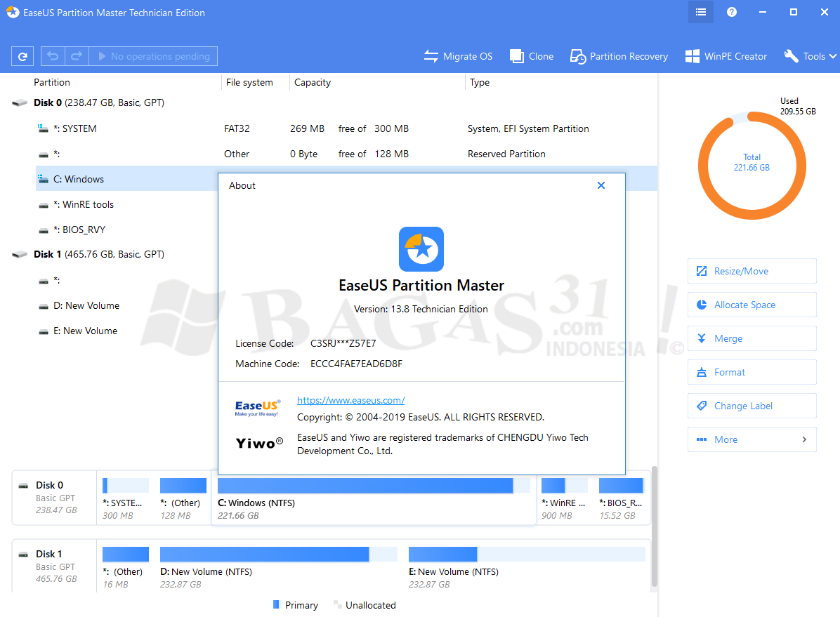Click the undo arrow in the toolbar
Image resolution: width=840 pixels, height=617 pixels.
click(53, 56)
